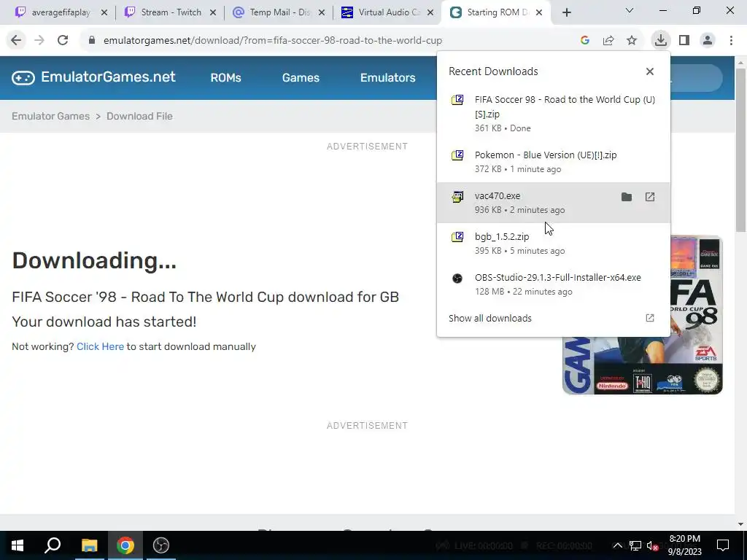Close the Stream - Twitch tab
Image resolution: width=747 pixels, height=560 pixels.
click(x=213, y=13)
